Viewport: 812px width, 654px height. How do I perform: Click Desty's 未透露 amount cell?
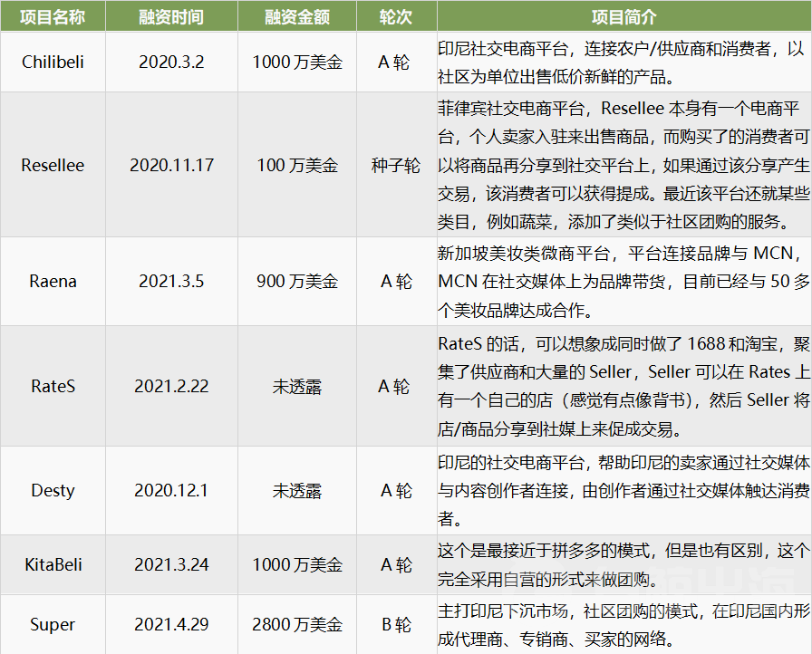click(297, 490)
